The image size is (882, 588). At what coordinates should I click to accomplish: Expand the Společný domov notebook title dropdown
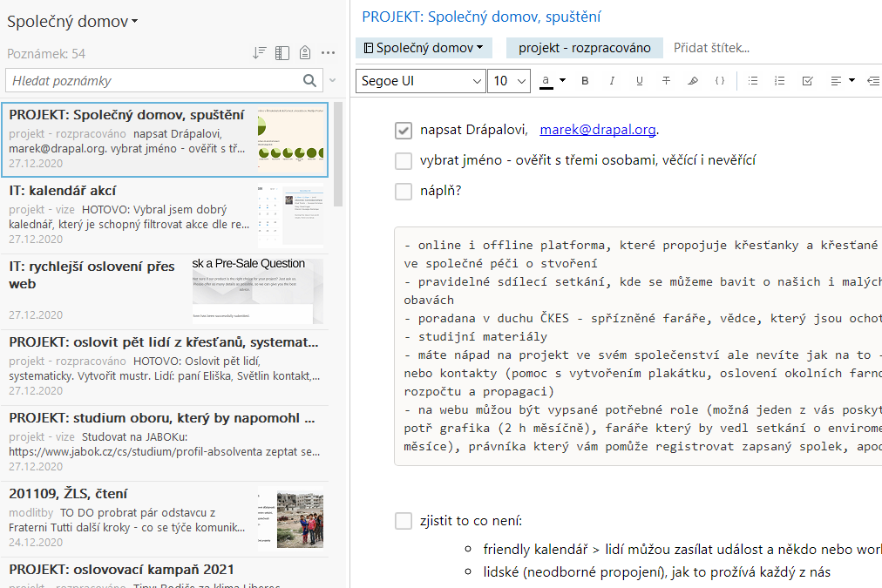(x=72, y=22)
